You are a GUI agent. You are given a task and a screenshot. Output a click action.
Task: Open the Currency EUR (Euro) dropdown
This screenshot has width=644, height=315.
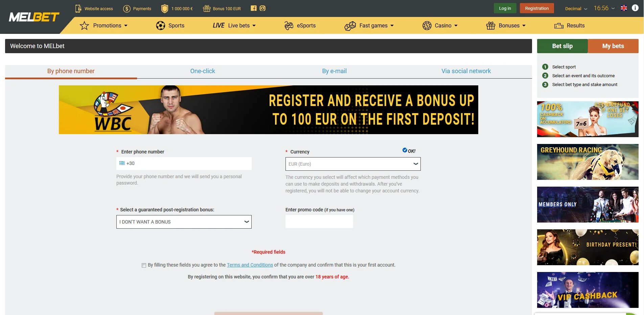[353, 164]
